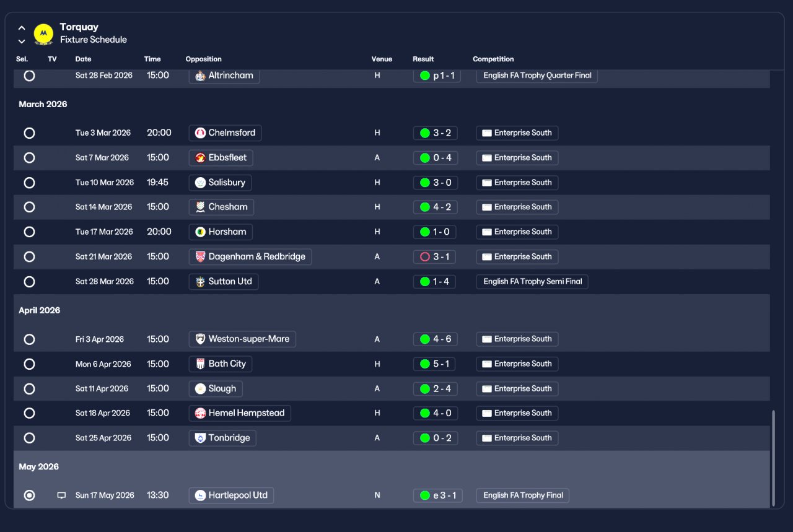Select the Chesham fixture radio button
This screenshot has width=793, height=532.
[x=29, y=207]
